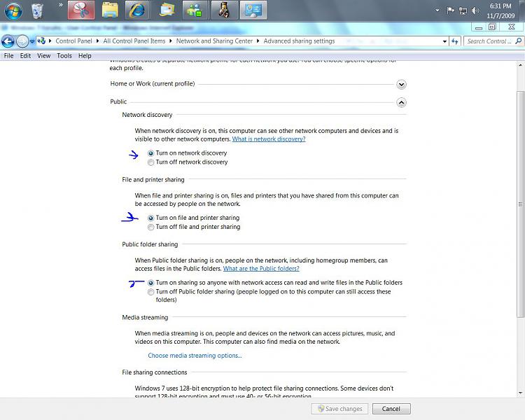The height and width of the screenshot is (420, 525).
Task: Click the Public folder sharing heading
Action: click(x=150, y=244)
